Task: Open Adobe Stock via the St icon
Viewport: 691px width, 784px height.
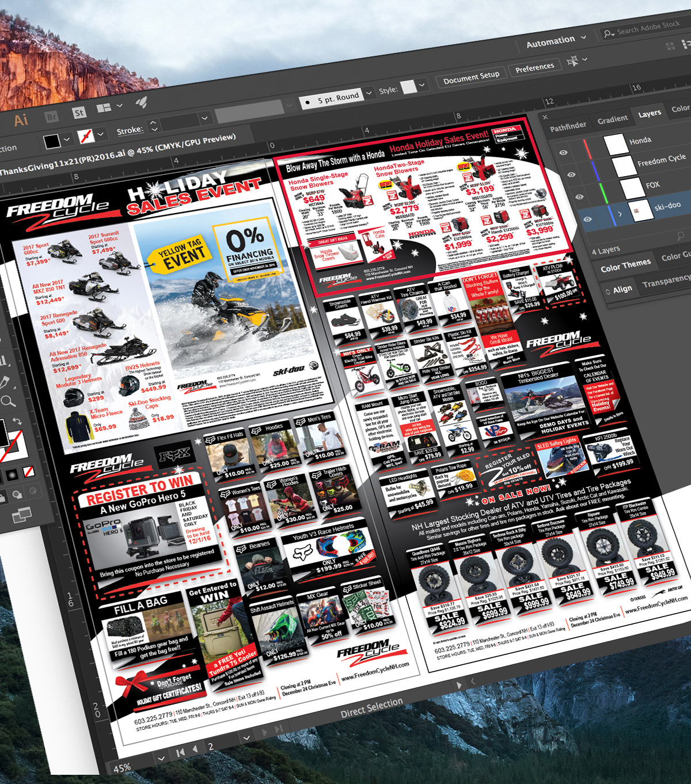Action: point(79,113)
